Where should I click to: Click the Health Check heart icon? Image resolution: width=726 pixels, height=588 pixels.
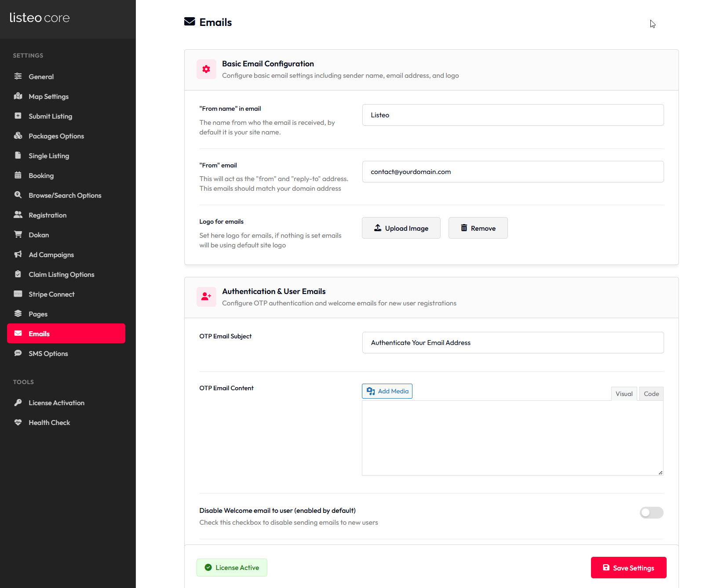click(18, 422)
